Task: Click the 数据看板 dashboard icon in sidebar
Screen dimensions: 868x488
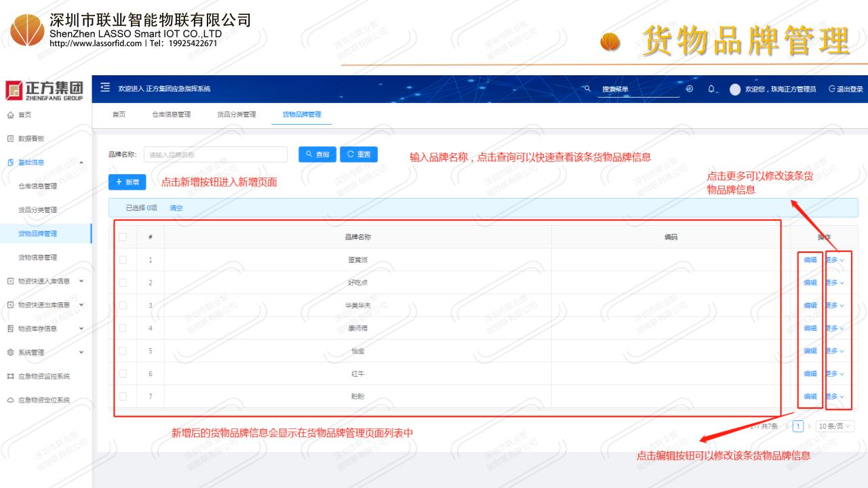Action: pyautogui.click(x=9, y=138)
